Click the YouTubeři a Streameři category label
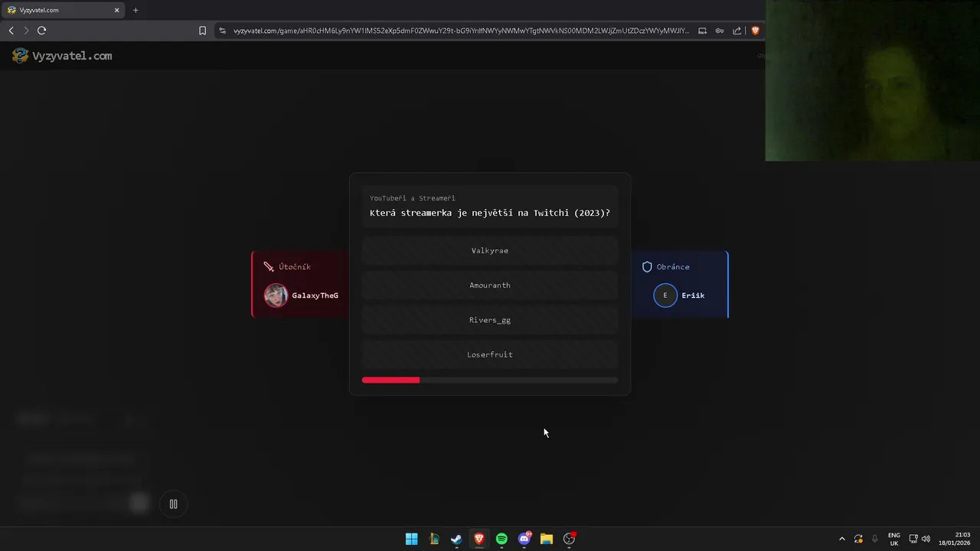This screenshot has width=980, height=551. coord(413,198)
